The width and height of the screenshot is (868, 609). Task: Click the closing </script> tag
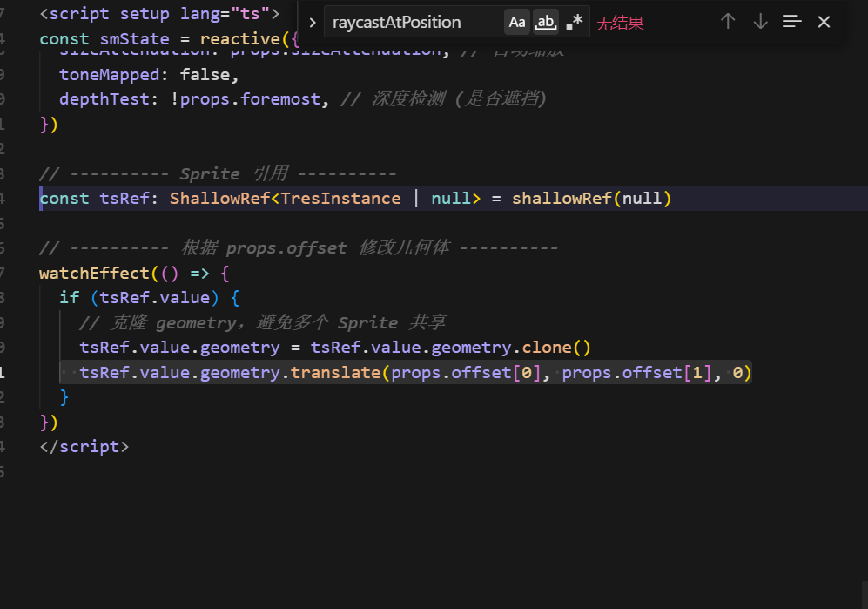84,447
